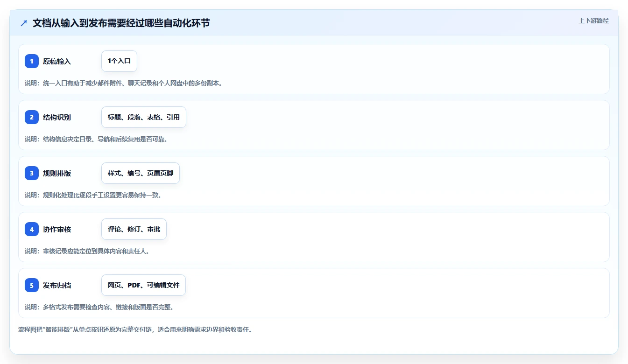Click the step 4 number badge
The width and height of the screenshot is (628, 364).
(x=32, y=229)
